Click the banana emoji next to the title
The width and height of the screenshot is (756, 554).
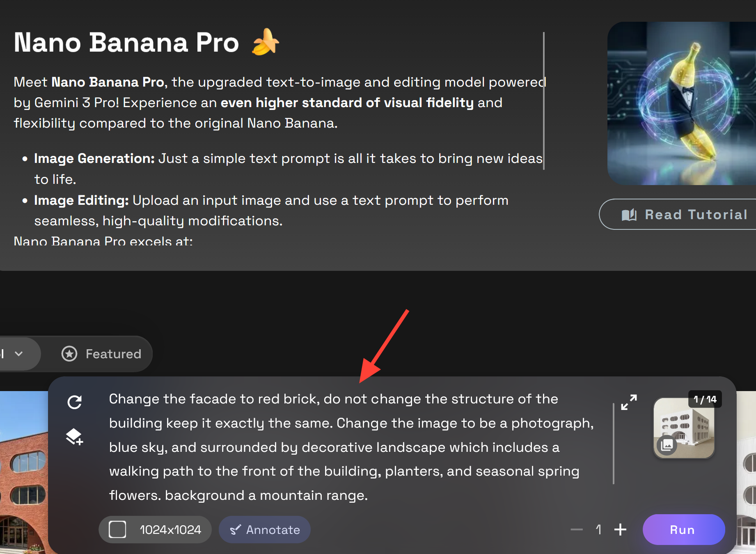click(266, 42)
